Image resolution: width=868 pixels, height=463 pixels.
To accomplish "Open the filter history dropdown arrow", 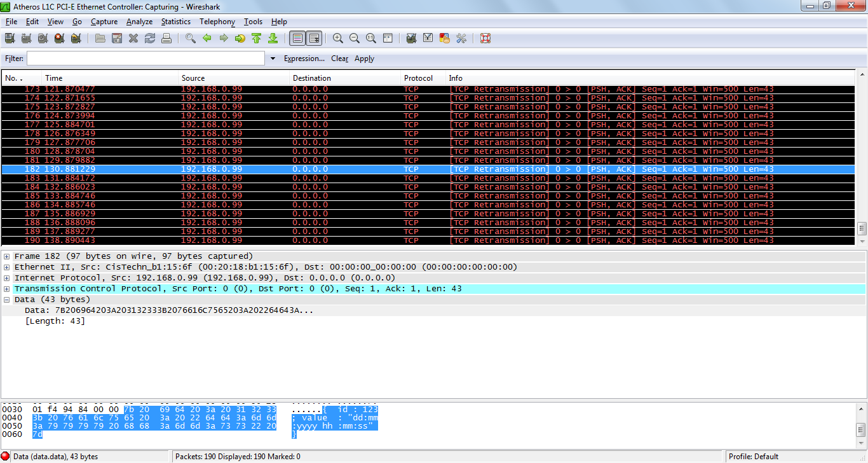I will (273, 59).
